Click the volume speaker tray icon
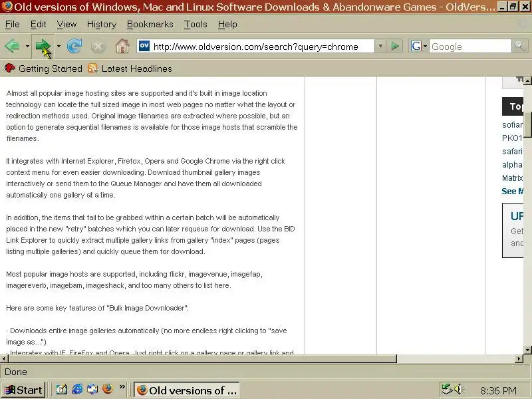Image resolution: width=532 pixels, height=399 pixels. pos(459,389)
